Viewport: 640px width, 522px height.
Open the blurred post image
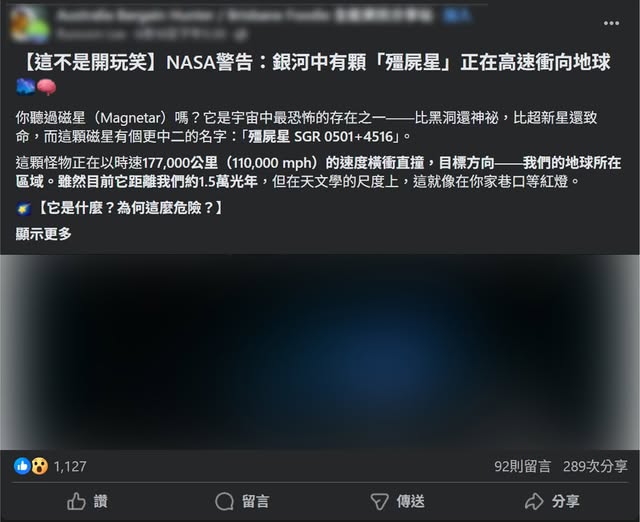(320, 352)
